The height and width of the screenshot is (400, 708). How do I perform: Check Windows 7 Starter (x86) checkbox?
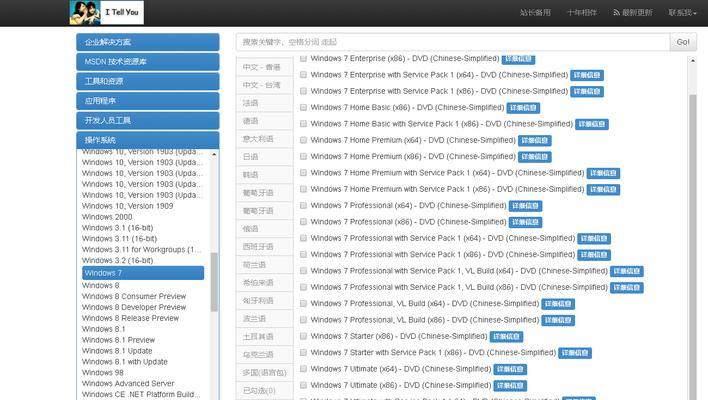pos(303,336)
